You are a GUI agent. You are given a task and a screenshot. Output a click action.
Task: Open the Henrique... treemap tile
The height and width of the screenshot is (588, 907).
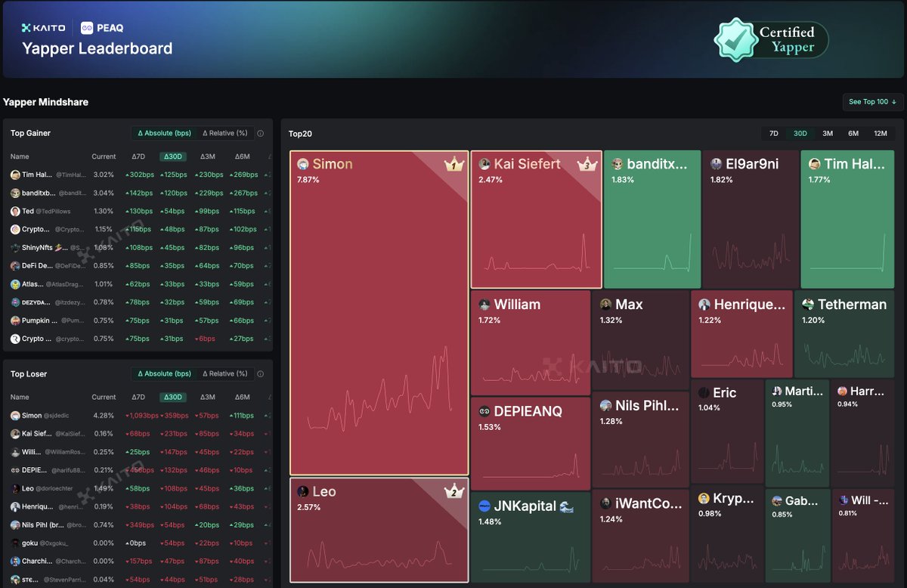[741, 334]
